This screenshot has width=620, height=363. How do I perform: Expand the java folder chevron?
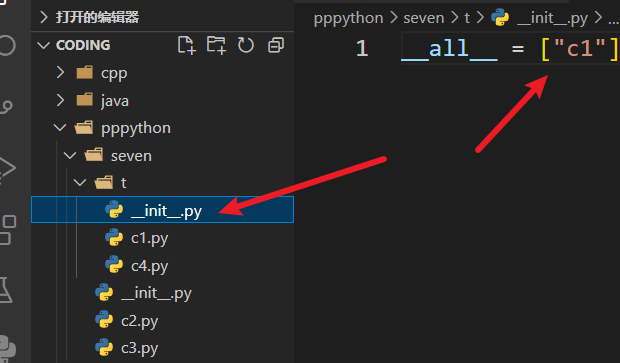click(x=60, y=100)
